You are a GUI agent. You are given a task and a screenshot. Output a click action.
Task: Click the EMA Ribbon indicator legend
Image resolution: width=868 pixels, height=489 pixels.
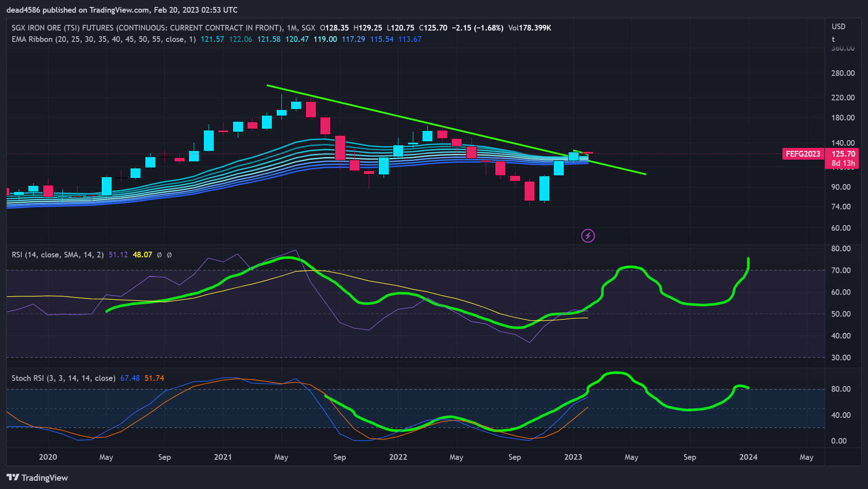point(103,39)
